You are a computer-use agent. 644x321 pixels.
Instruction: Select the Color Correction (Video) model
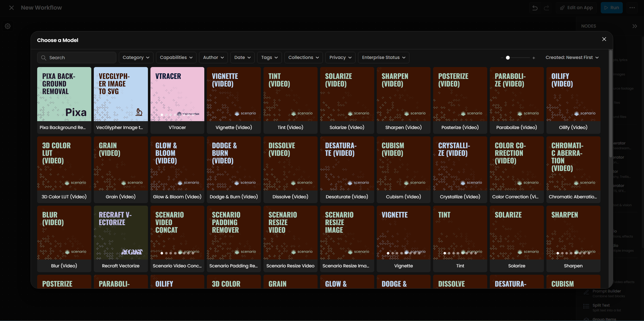coord(517,170)
